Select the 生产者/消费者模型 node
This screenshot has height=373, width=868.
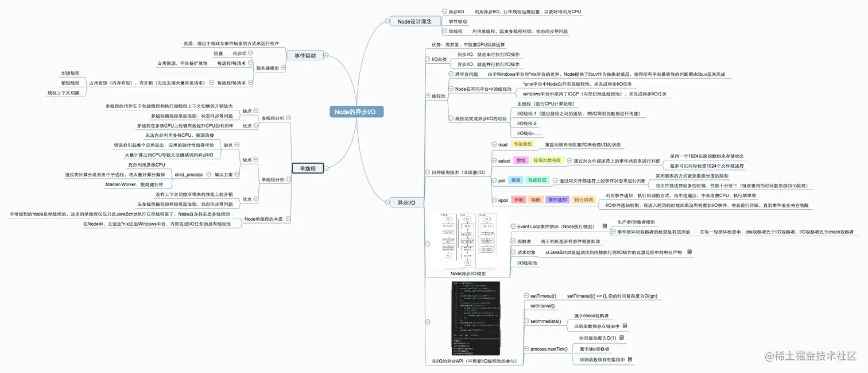(x=635, y=222)
